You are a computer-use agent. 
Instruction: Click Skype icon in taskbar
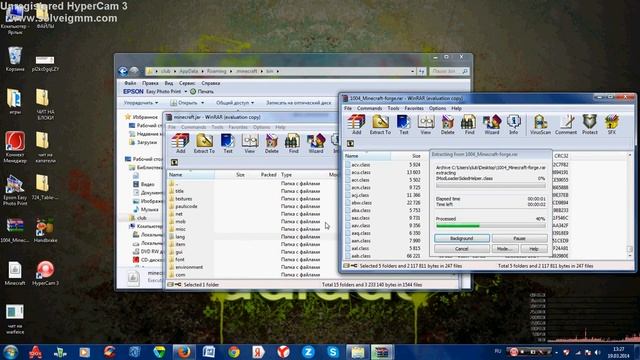333,352
